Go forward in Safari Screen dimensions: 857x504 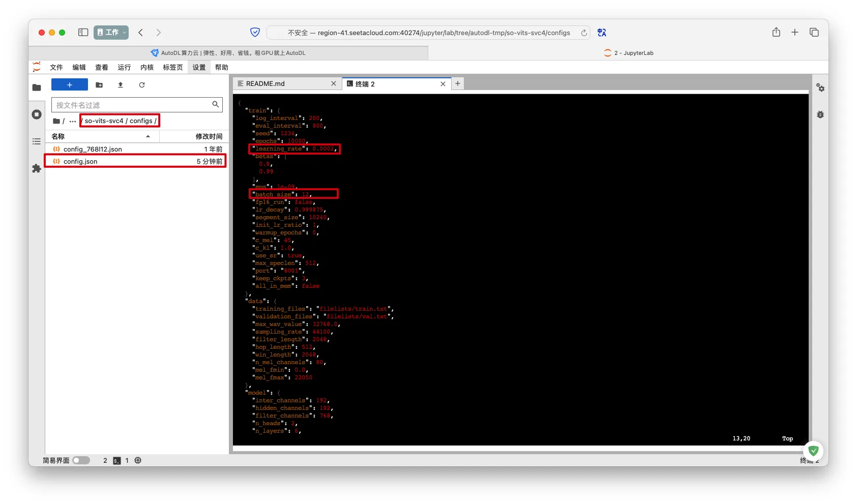(x=159, y=33)
